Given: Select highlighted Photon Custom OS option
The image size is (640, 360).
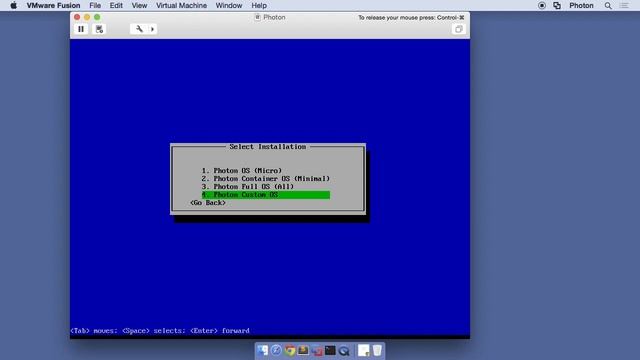Looking at the screenshot, I should (266, 195).
